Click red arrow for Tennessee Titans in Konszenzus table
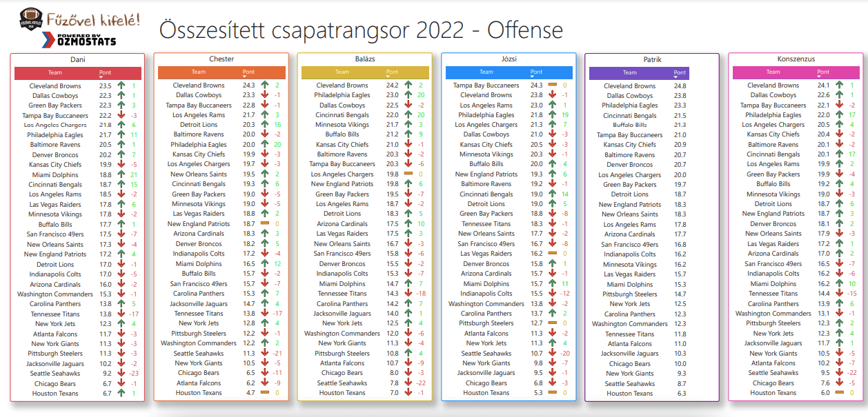 (x=840, y=294)
